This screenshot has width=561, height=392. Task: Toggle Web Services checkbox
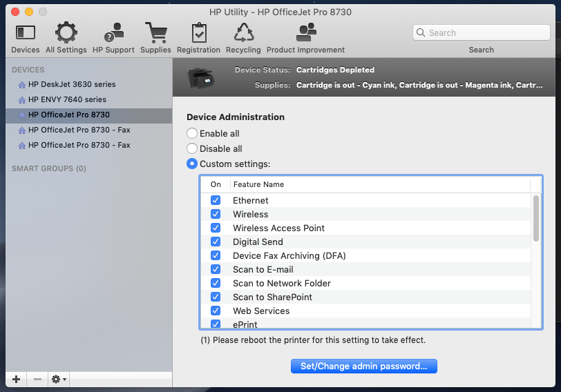pyautogui.click(x=216, y=311)
